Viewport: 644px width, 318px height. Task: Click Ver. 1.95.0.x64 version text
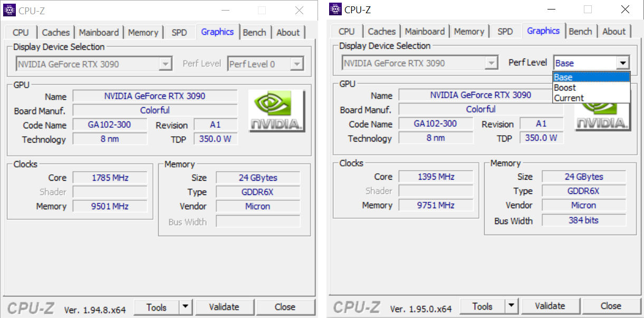pyautogui.click(x=421, y=308)
